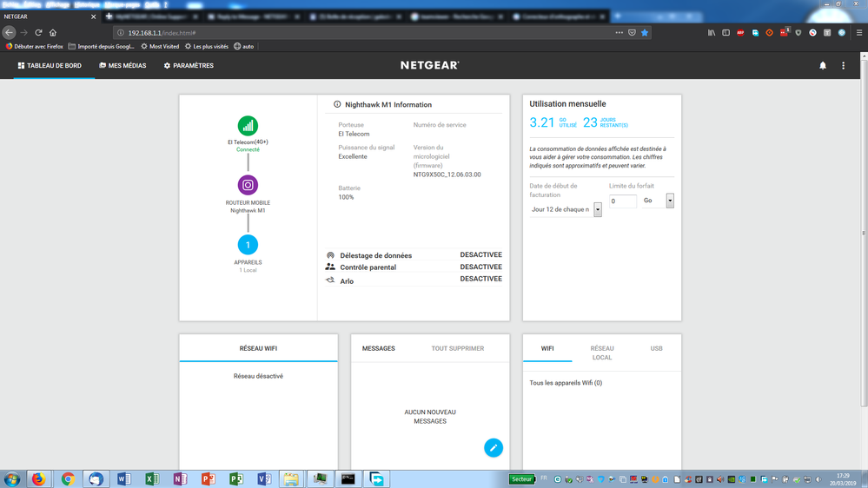868x488 pixels.
Task: Open Firefox from the taskbar
Action: point(39,478)
